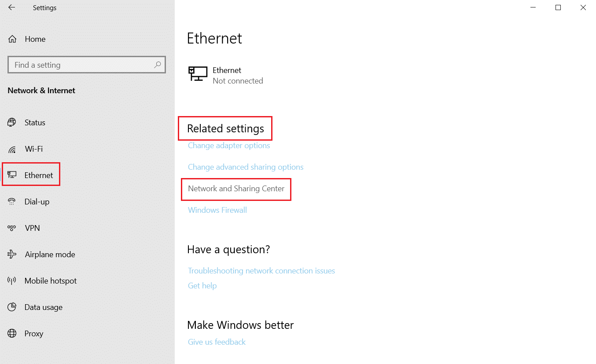Click the Data usage pie icon
The image size is (596, 364).
pos(12,307)
